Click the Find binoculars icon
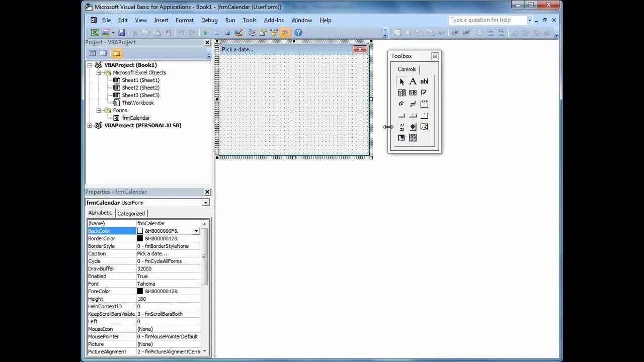The image size is (644, 362). (168, 33)
